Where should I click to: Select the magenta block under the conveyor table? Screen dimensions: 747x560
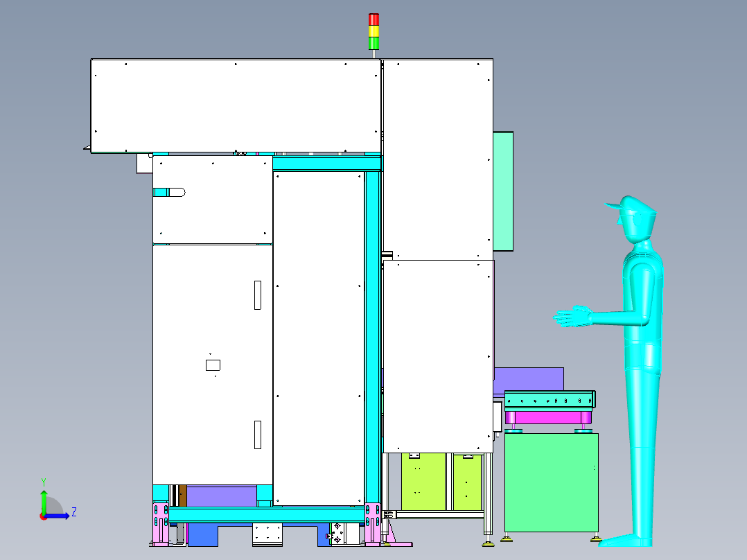548,417
